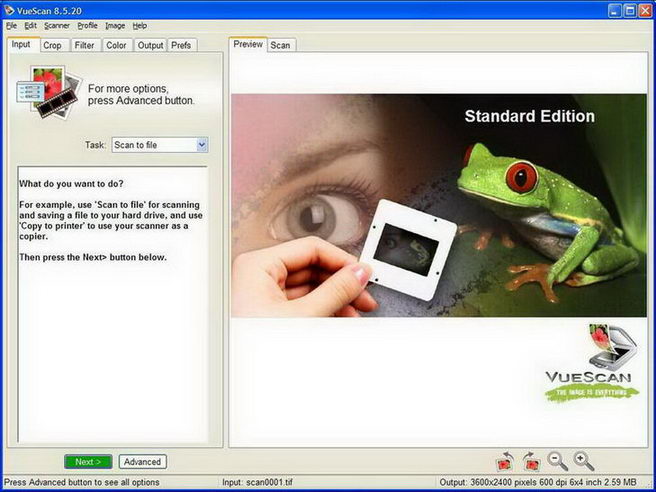Rotate image left using the rotate icon
Screen dimensions: 656x492
click(505, 461)
